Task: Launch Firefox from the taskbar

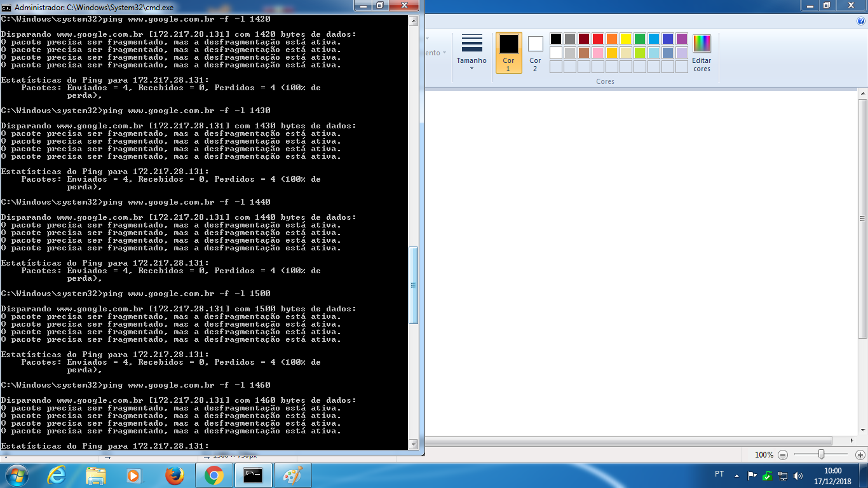Action: click(x=173, y=475)
